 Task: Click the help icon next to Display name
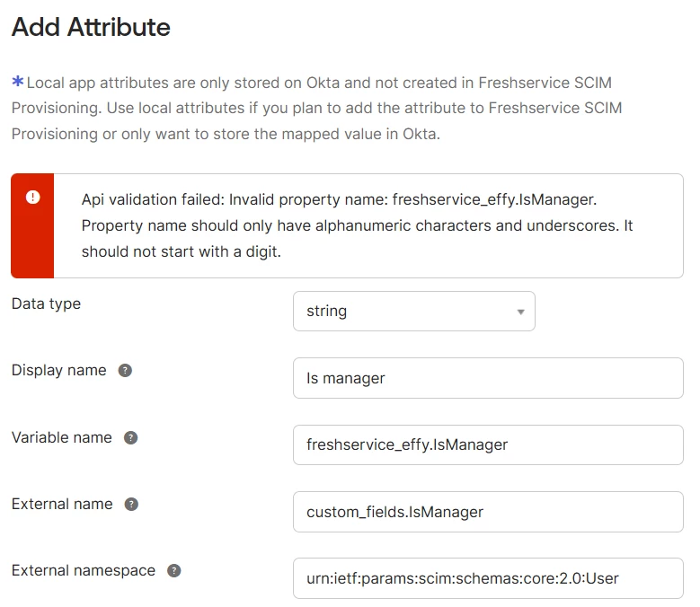click(125, 370)
